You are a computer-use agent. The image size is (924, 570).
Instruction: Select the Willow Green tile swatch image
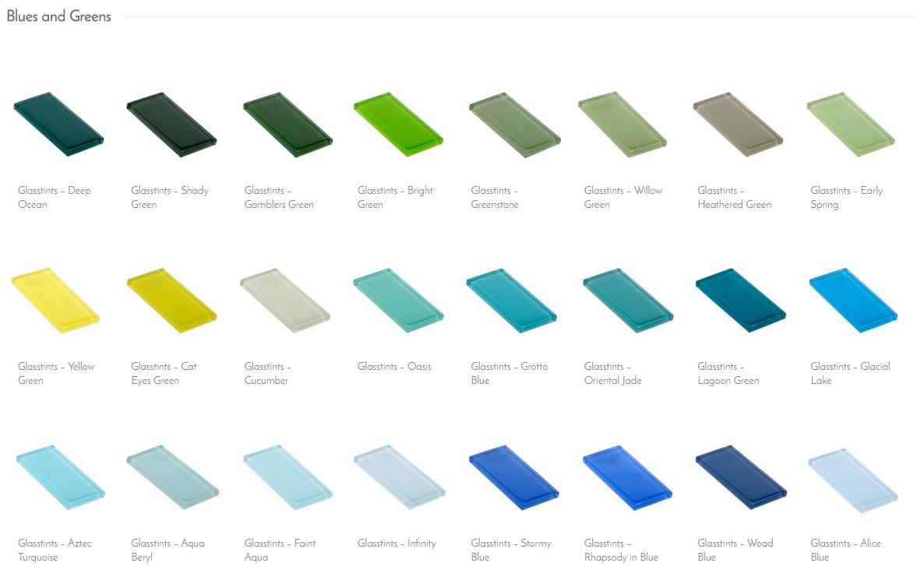coord(622,124)
